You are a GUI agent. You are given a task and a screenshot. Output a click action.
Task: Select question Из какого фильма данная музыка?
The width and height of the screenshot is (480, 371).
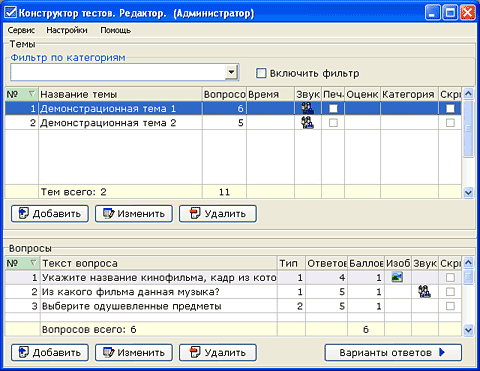[x=233, y=292]
